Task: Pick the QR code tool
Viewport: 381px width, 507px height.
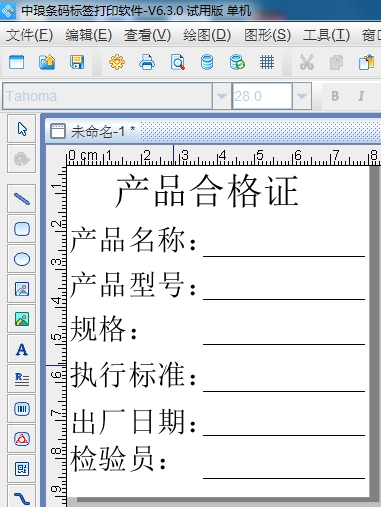Action: (x=22, y=469)
